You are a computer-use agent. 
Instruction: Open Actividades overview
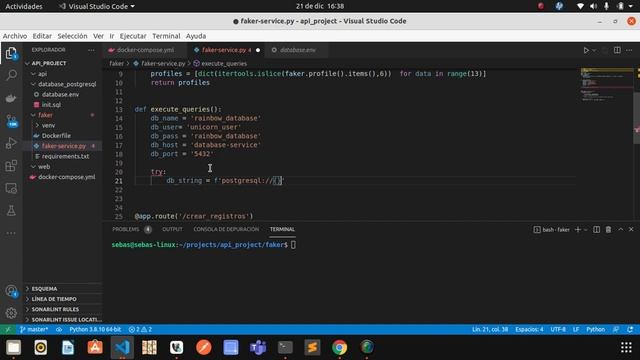point(24,6)
